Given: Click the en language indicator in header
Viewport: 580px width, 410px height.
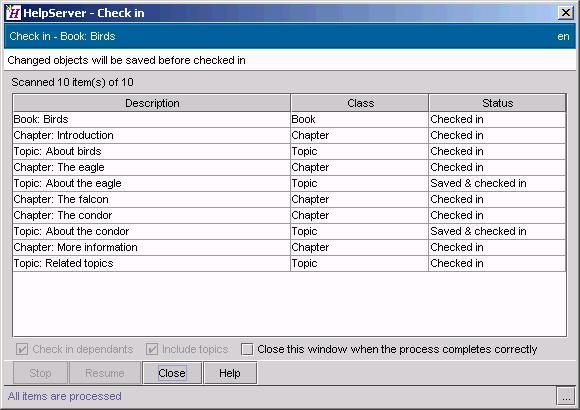Looking at the screenshot, I should [563, 36].
